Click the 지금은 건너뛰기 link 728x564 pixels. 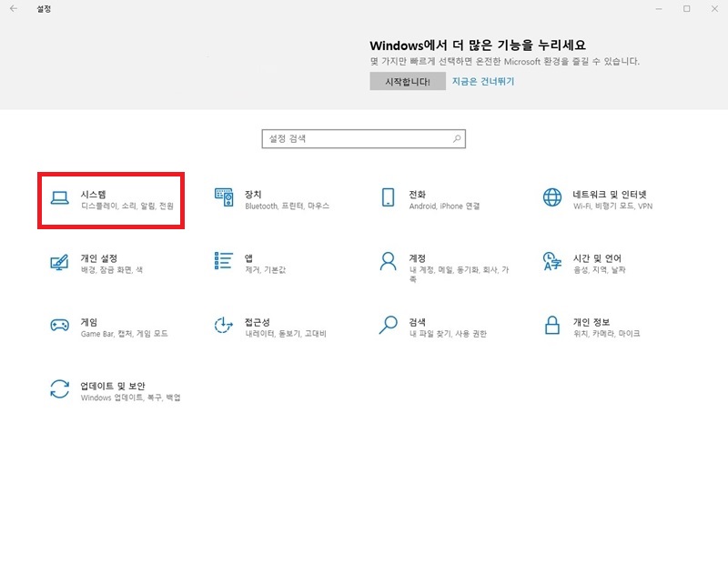point(483,81)
